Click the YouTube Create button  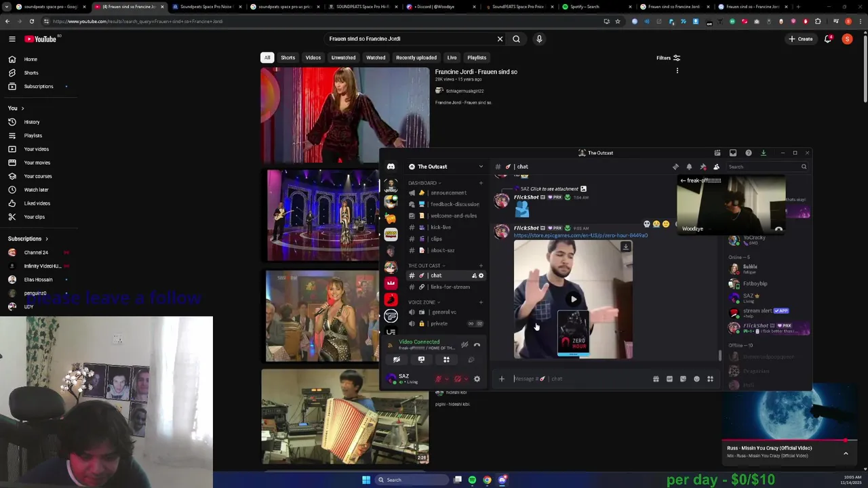click(x=801, y=39)
